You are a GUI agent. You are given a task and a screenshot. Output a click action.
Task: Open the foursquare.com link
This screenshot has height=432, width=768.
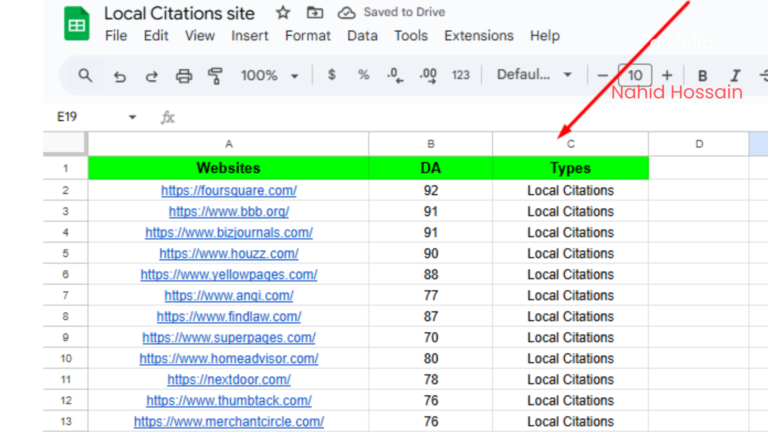click(229, 191)
